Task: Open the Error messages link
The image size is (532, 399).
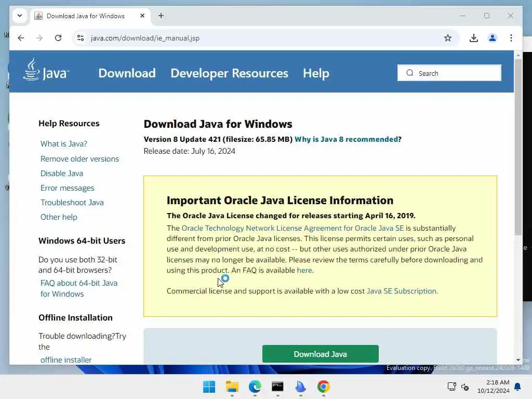Action: [67, 188]
